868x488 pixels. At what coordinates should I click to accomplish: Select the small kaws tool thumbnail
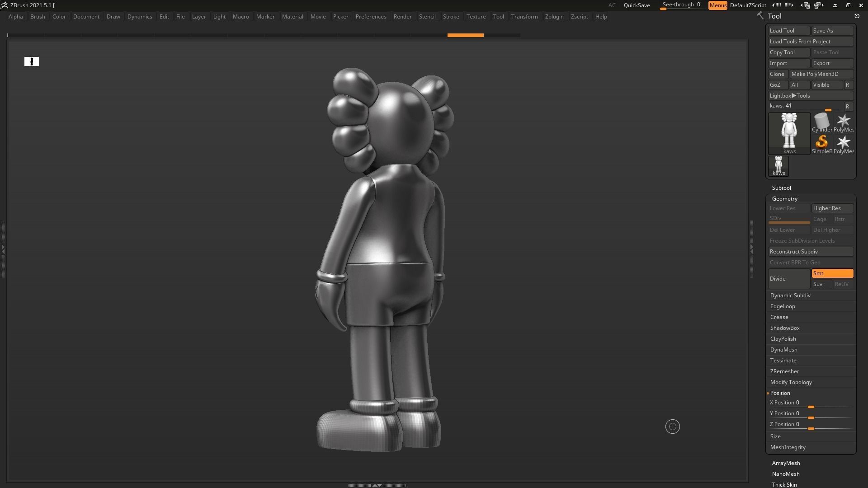(x=778, y=166)
